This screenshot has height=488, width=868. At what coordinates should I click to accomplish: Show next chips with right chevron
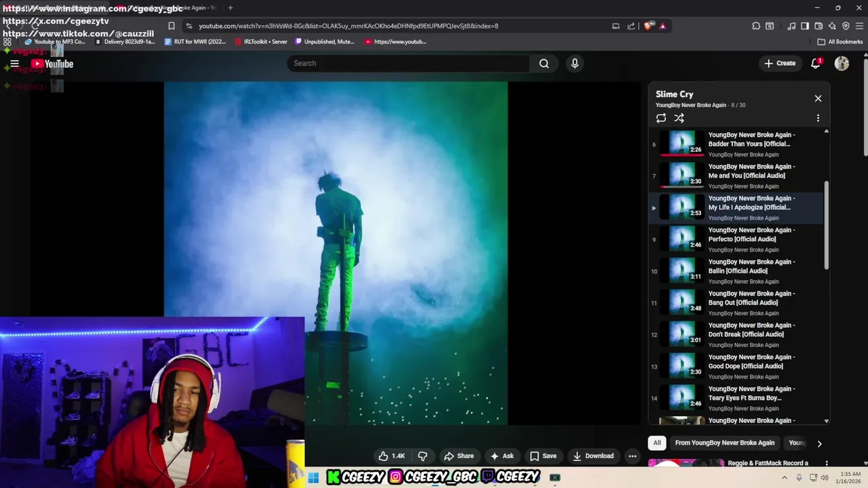[x=819, y=443]
